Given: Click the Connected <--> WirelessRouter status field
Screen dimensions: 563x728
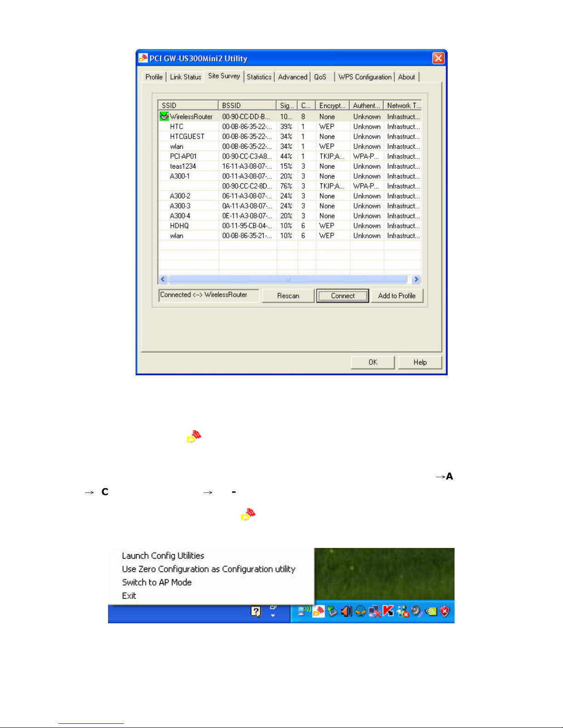Looking at the screenshot, I should [x=209, y=295].
